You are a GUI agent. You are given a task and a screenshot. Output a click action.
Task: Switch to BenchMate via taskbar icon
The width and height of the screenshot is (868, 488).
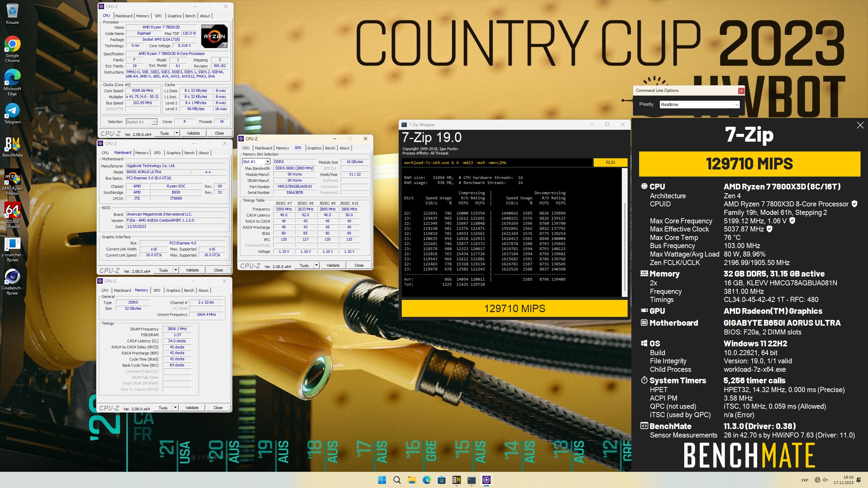tap(456, 480)
